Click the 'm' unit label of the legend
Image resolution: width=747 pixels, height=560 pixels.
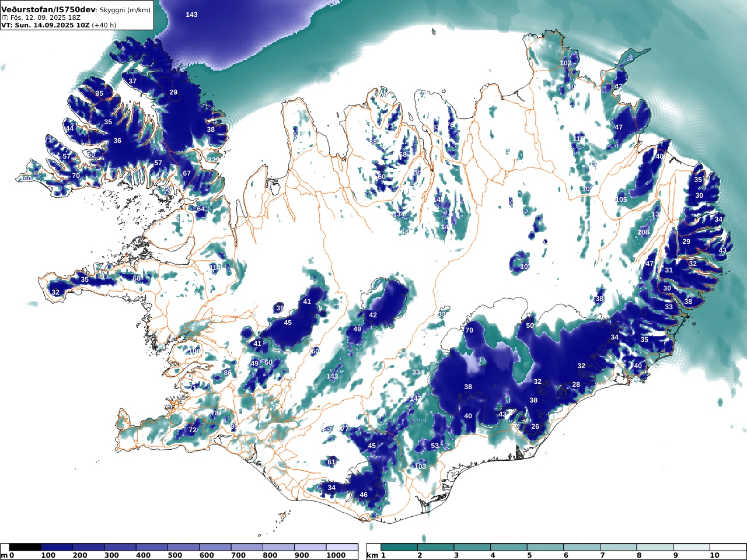click(4, 555)
